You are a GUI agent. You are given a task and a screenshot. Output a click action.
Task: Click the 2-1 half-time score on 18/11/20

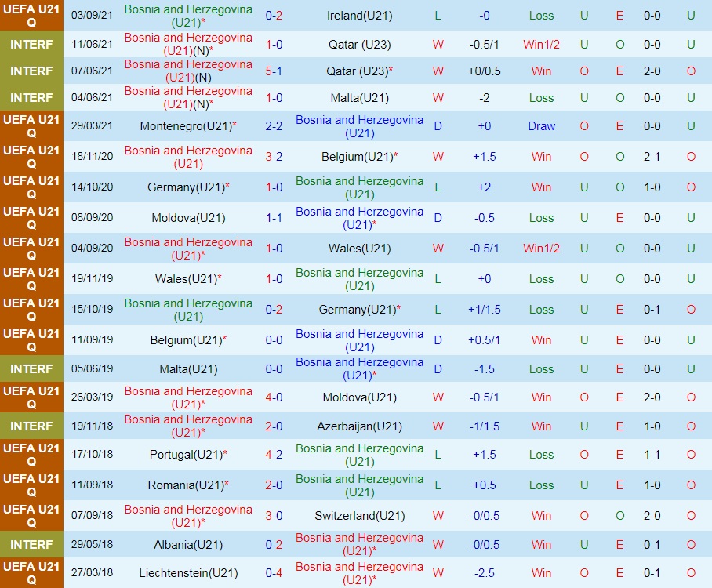pyautogui.click(x=652, y=157)
